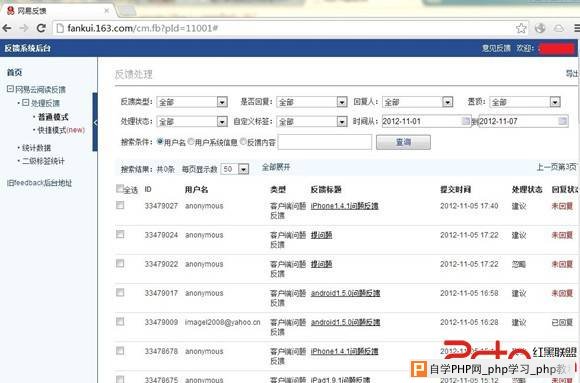580x383 pixels.
Task: Go forward using the browser forward arrow
Action: tap(24, 28)
